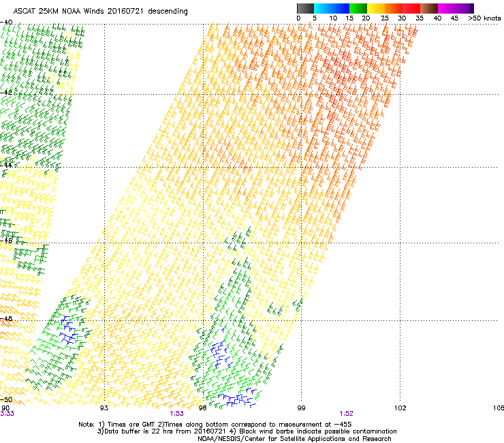Click the '102' longitude label
This screenshot has height=443, width=504.
point(400,408)
